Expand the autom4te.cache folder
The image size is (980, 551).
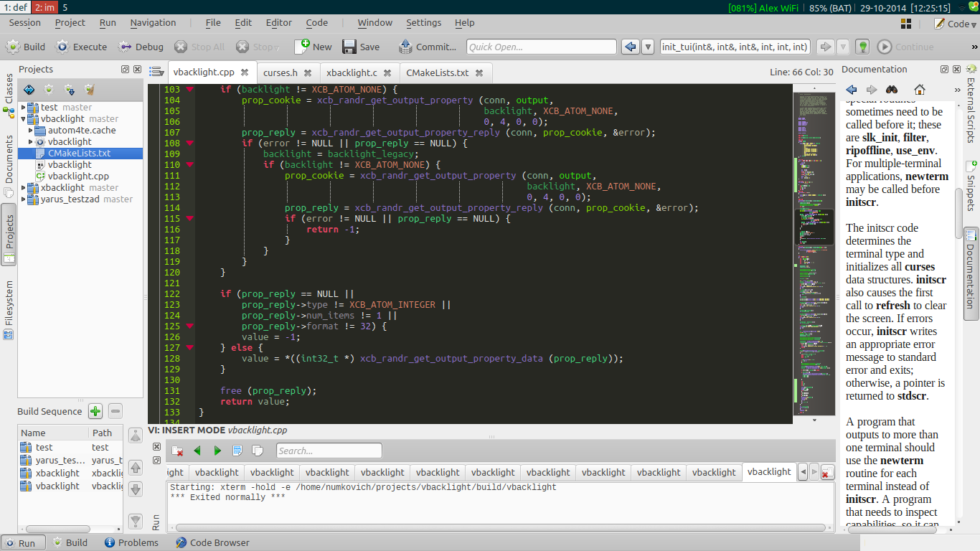(x=31, y=131)
